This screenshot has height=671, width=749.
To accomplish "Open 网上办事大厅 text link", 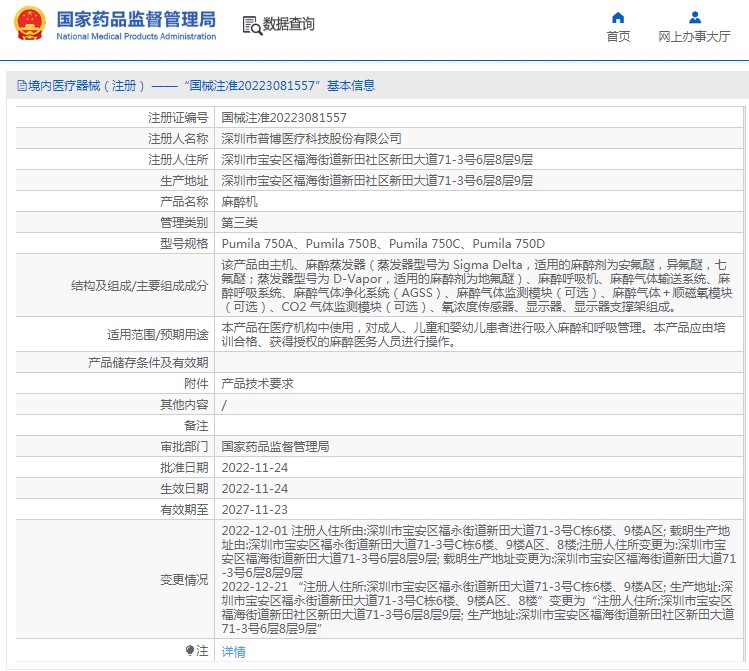I will click(694, 36).
